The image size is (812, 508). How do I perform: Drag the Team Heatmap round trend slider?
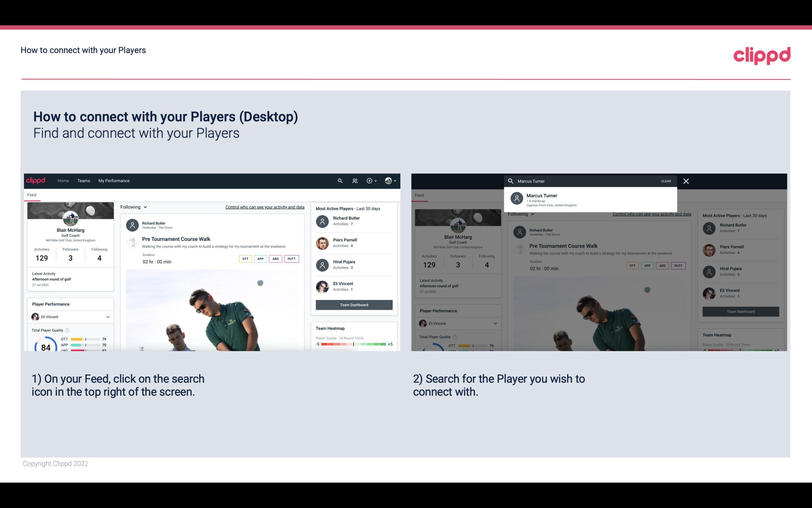353,345
